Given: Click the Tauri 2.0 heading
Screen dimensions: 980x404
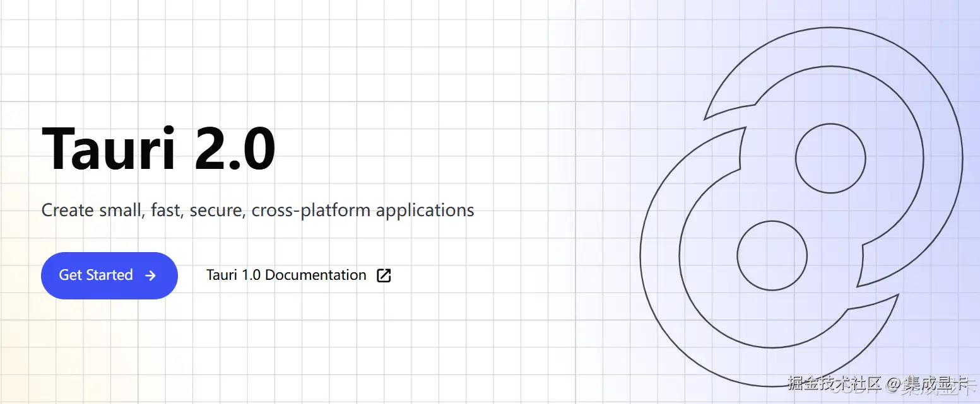Looking at the screenshot, I should coord(158,149).
